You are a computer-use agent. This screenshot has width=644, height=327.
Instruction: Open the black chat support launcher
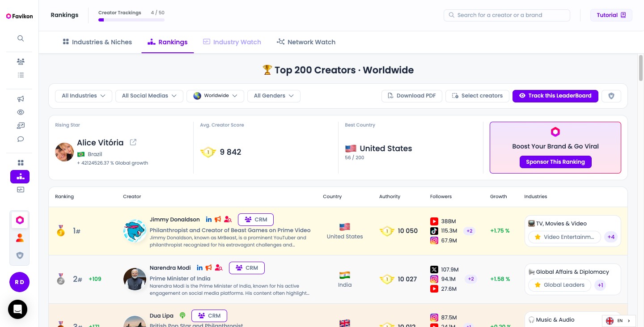[17, 309]
